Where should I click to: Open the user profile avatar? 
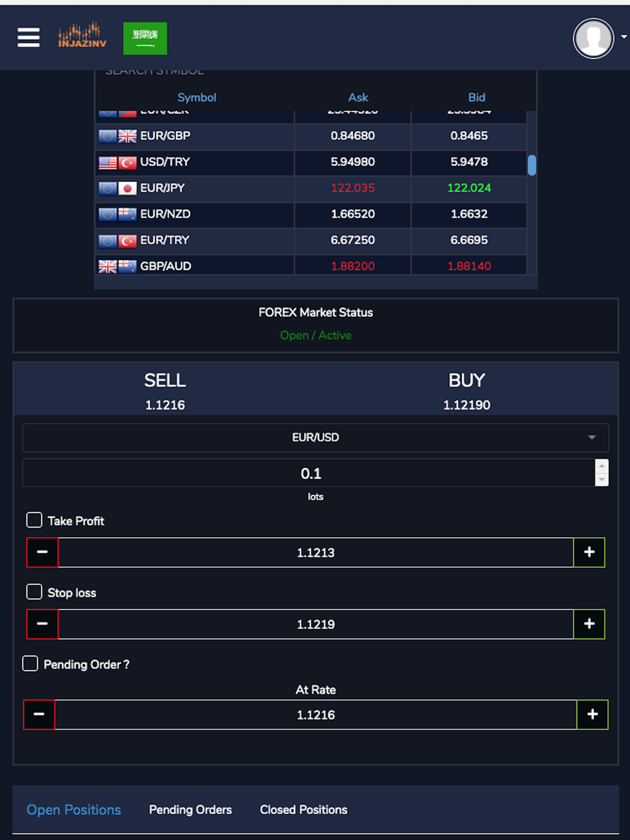point(593,38)
